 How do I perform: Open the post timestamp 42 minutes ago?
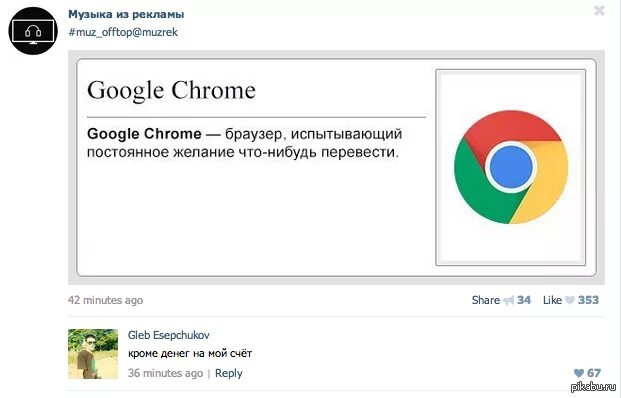point(105,300)
